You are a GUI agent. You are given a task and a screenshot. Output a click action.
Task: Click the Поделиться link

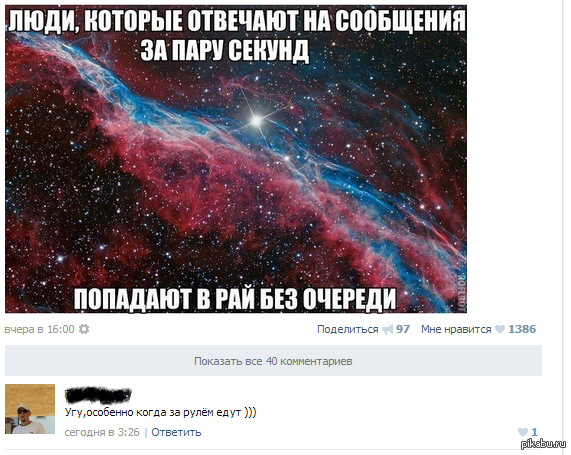[347, 329]
